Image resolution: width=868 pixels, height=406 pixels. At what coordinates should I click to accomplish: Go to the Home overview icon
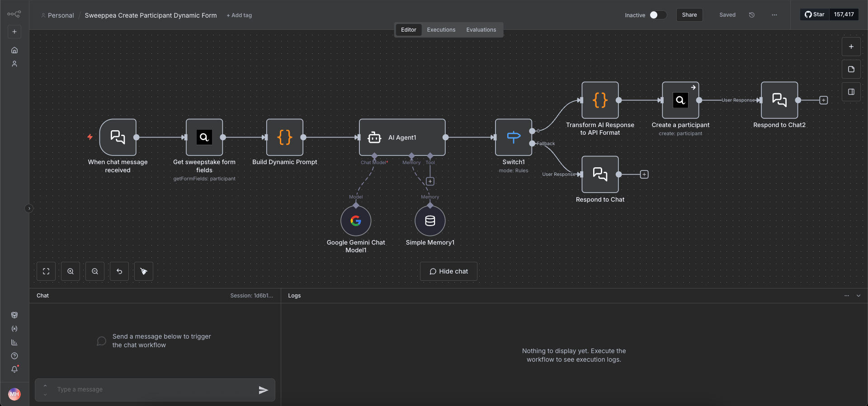(x=14, y=50)
